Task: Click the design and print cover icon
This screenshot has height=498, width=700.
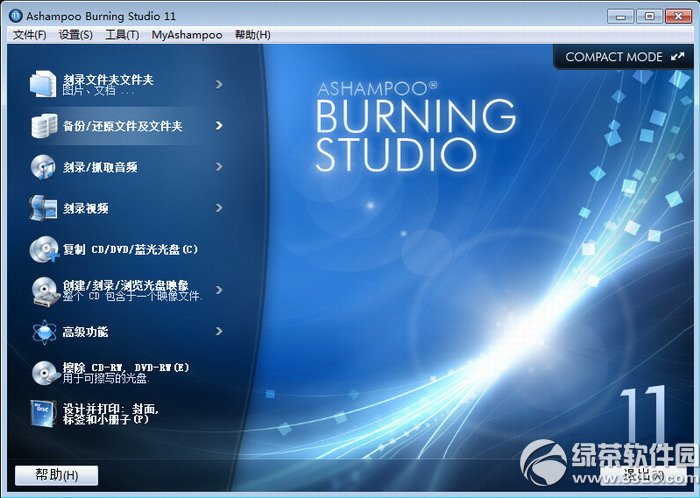Action: point(43,413)
